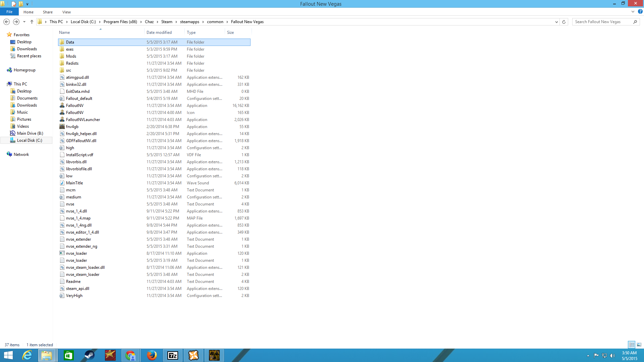Refresh the Fallout New Vegas folder

(564, 22)
